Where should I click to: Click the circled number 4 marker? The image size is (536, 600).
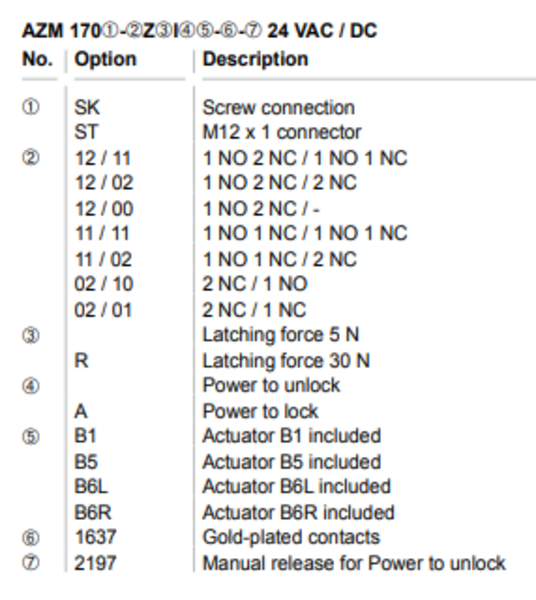click(x=31, y=386)
